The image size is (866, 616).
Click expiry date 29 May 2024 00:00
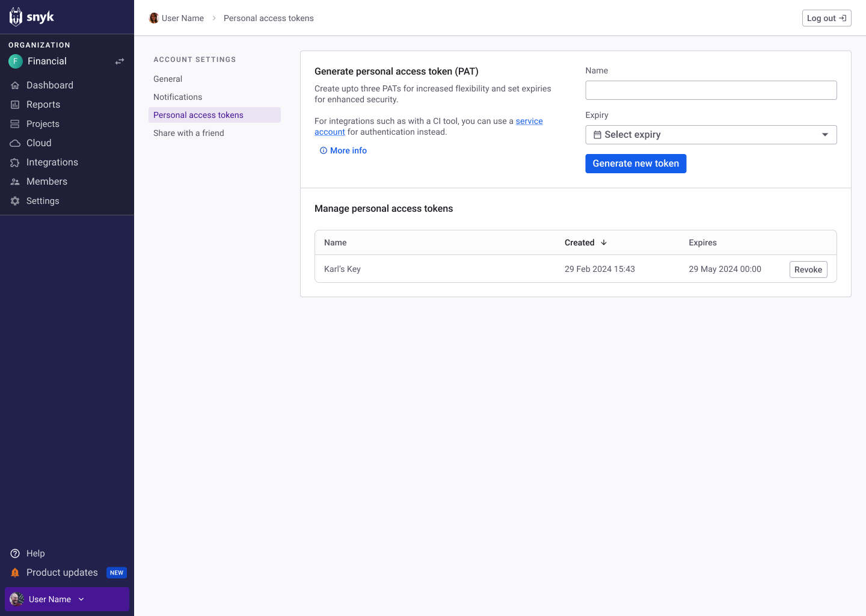click(725, 269)
